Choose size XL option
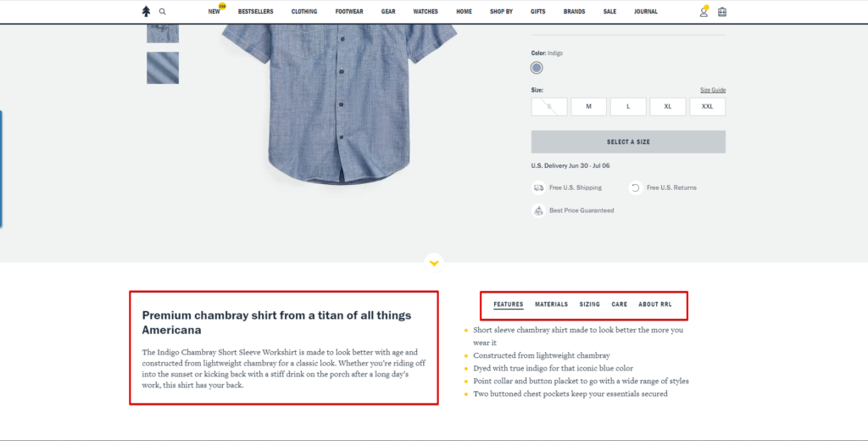Image resolution: width=868 pixels, height=441 pixels. tap(668, 107)
